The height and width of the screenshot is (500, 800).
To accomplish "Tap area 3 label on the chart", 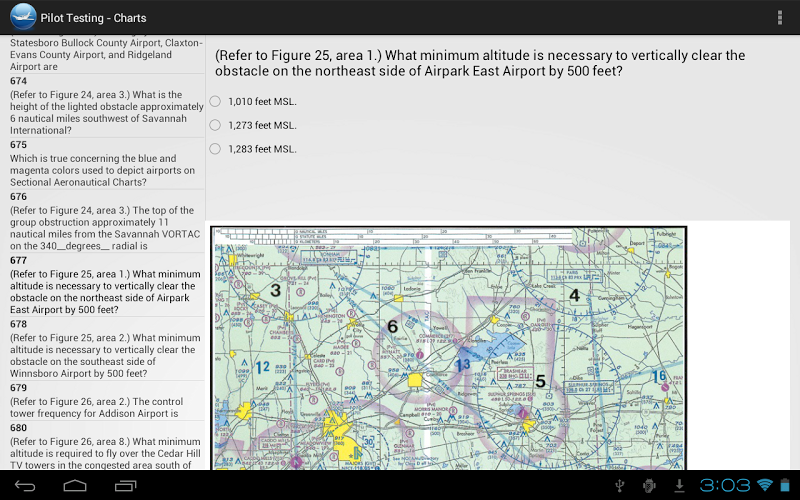I will [276, 290].
